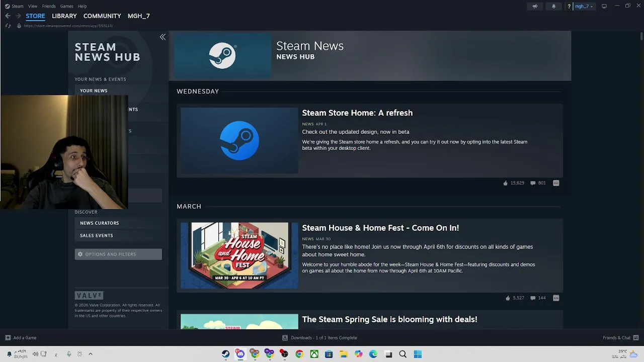Open 'Steam Spring Sale is blooming' headline
The width and height of the screenshot is (644, 362).
[x=389, y=319]
